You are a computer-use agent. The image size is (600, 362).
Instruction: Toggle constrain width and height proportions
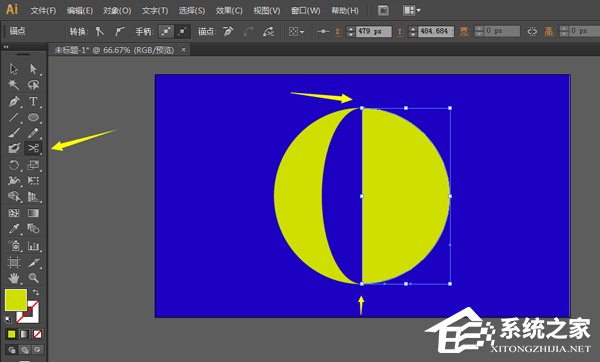click(x=532, y=31)
